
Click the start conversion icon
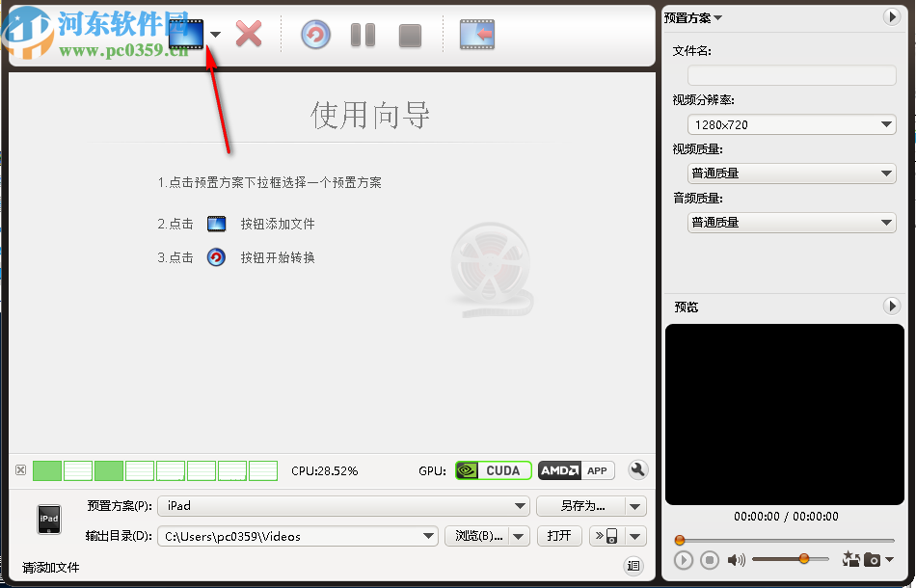(x=315, y=34)
